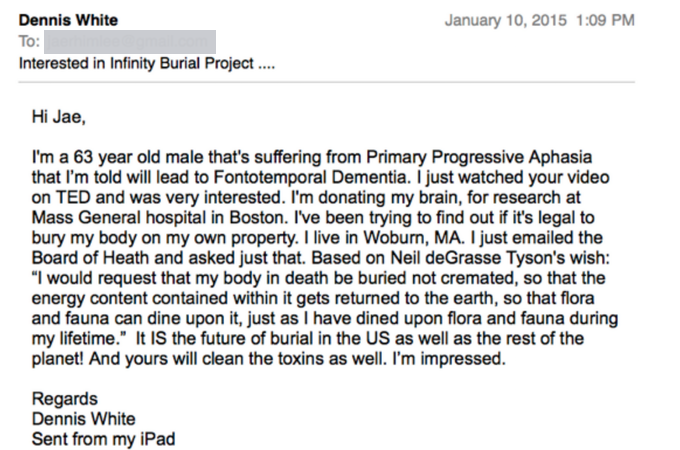Viewport: 680px width, 450px height.
Task: Click the "Sent from my iPad" line
Action: [x=103, y=440]
